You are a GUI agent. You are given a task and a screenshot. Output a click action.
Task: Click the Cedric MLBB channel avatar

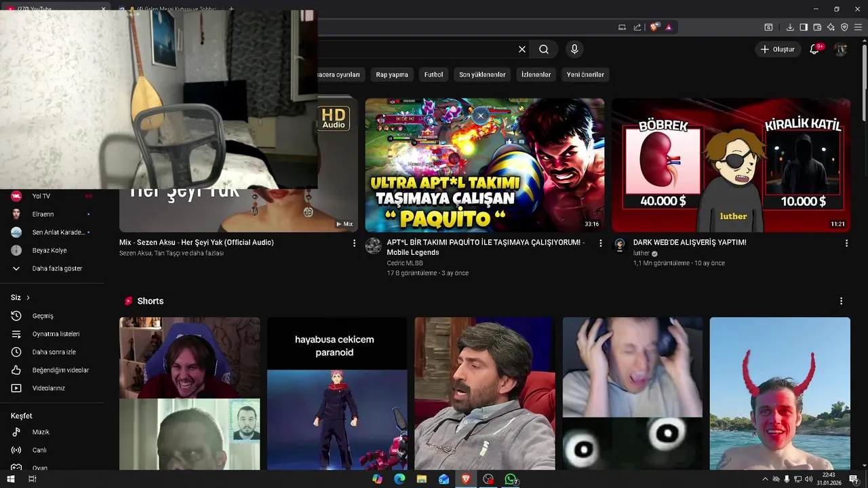coord(374,245)
